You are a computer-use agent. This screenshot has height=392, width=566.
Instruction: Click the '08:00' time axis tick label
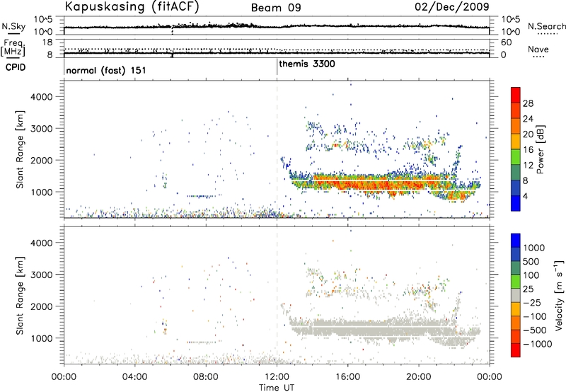[x=206, y=377]
